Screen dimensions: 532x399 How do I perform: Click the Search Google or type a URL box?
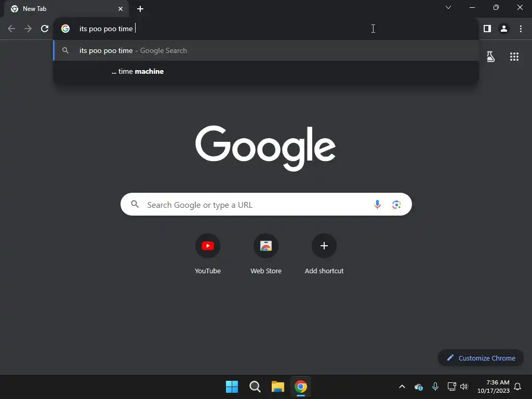pos(266,204)
